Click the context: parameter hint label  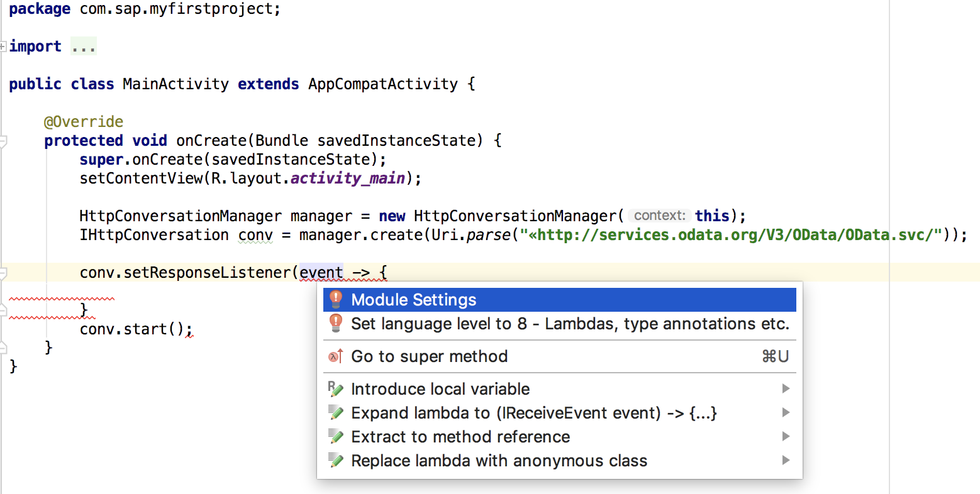(x=659, y=216)
